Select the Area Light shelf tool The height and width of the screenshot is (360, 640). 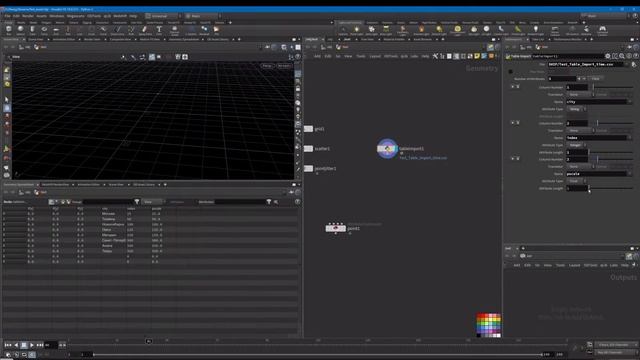tap(386, 30)
